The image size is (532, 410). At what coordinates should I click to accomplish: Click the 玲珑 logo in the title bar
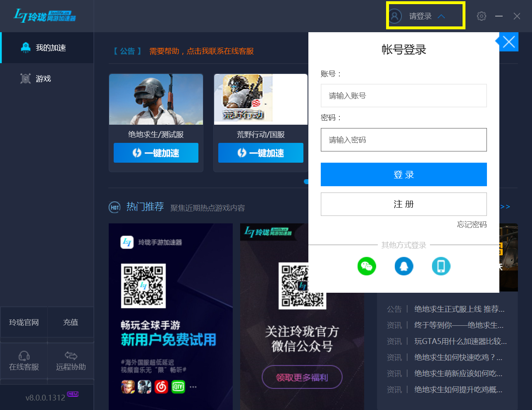43,15
